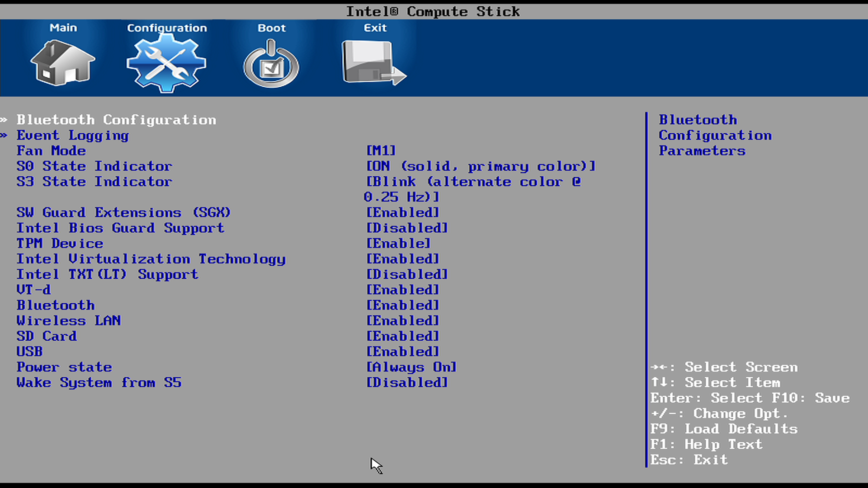Toggle Intel Bios Guard Support value
Image resolution: width=868 pixels, height=488 pixels.
pyautogui.click(x=407, y=228)
